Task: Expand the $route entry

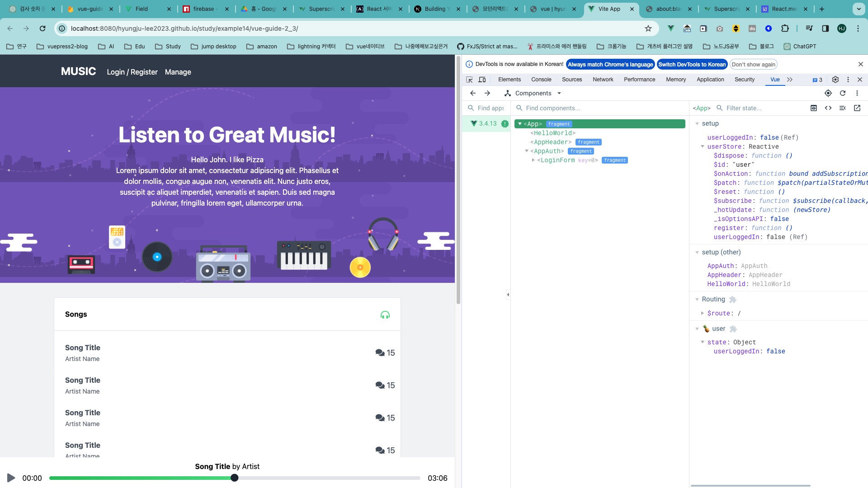Action: pos(703,313)
